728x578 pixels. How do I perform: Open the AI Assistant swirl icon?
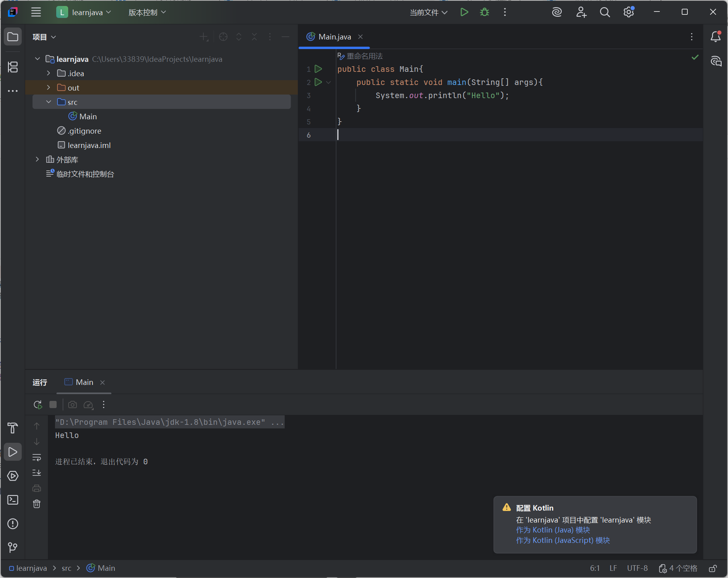pyautogui.click(x=557, y=12)
